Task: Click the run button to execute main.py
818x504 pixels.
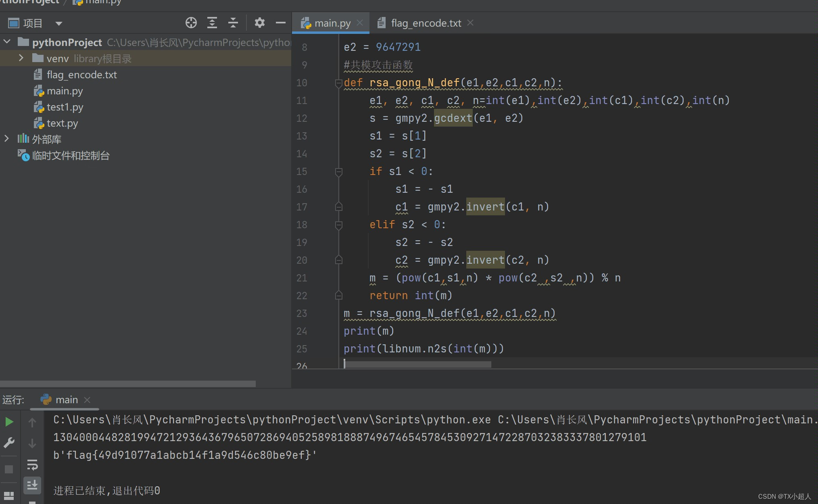Action: pyautogui.click(x=10, y=420)
